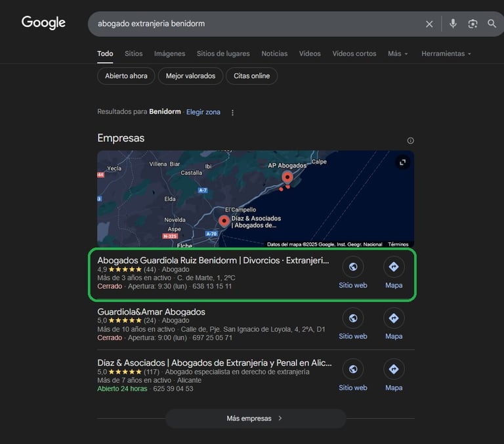Apply the Mejor valorados filter chip
Screen dimensions: 504x444
coord(190,76)
